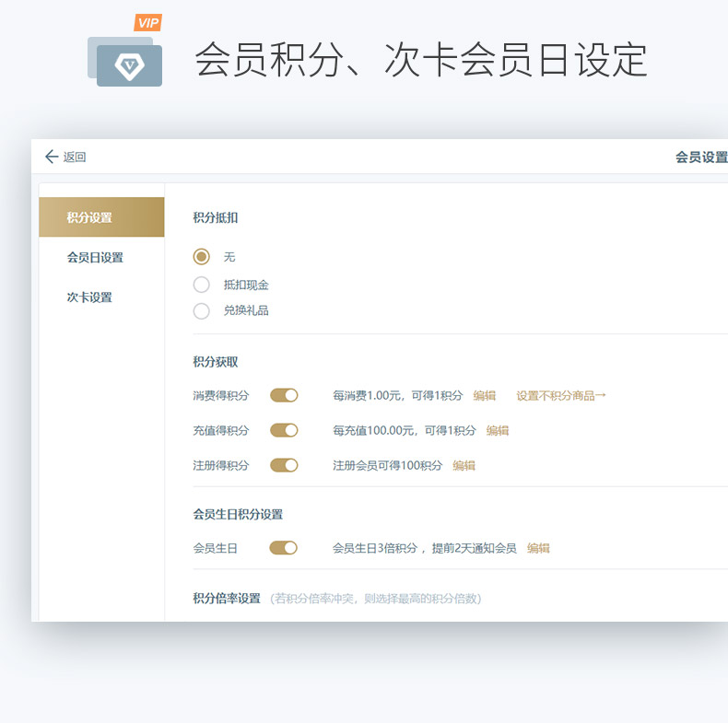Toggle the 消费得积分 switch
The image size is (728, 723).
click(x=284, y=395)
